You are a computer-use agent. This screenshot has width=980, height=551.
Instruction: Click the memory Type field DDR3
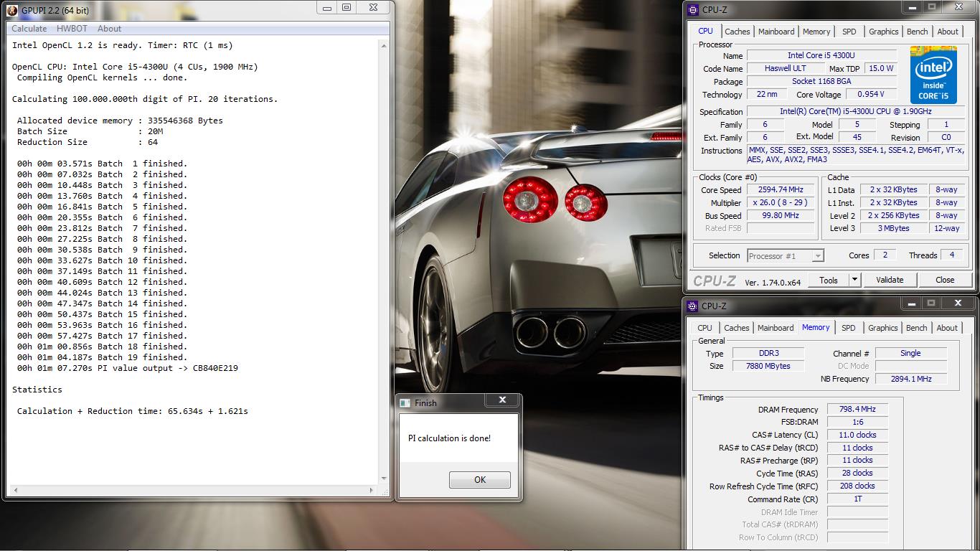pos(768,353)
